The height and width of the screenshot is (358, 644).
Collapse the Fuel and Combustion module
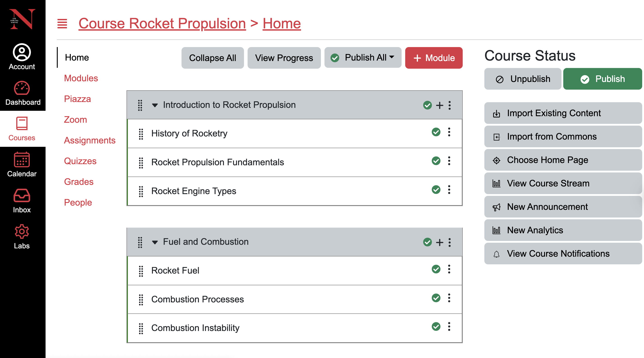tap(155, 242)
